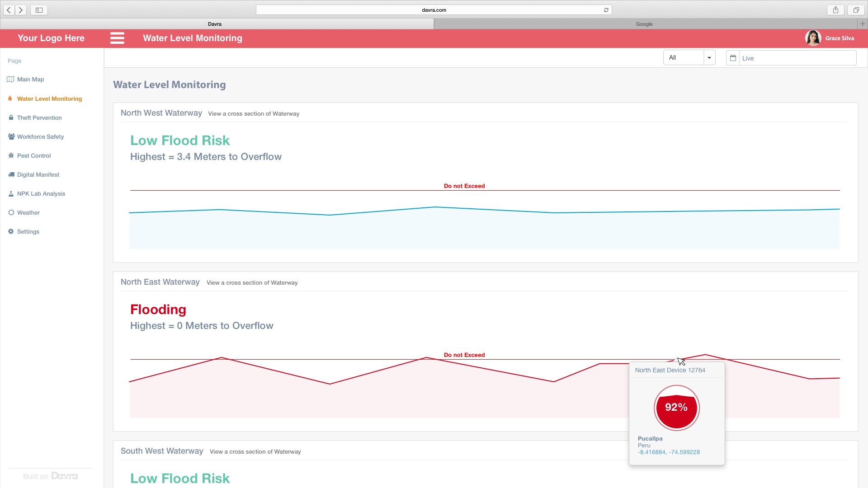Click the Workforce Safety people icon
This screenshot has height=488, width=868.
pyautogui.click(x=11, y=136)
